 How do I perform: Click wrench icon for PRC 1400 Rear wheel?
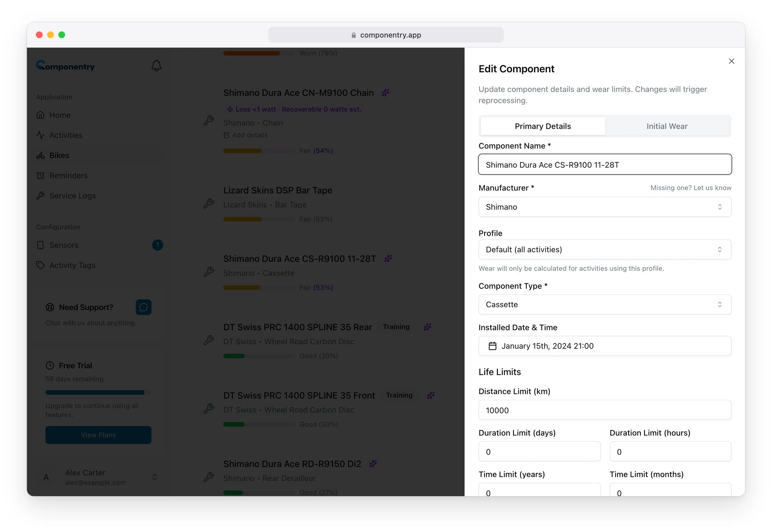(x=209, y=340)
